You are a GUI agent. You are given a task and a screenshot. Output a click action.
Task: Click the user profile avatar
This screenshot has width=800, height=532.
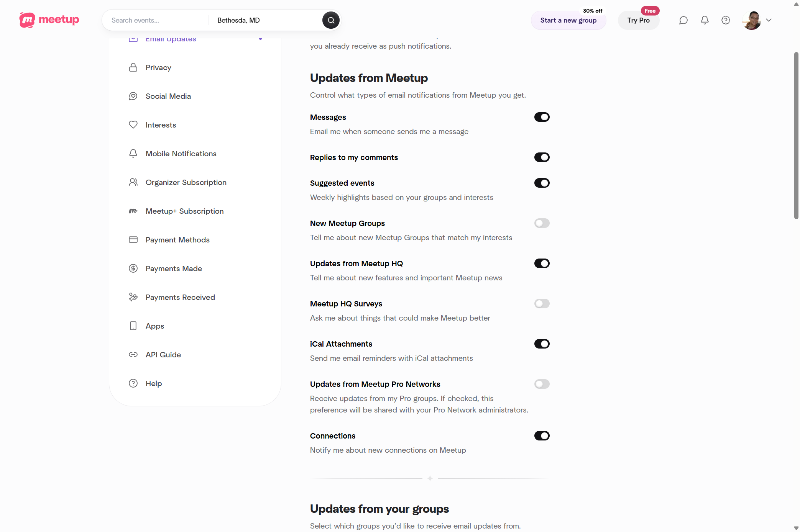click(x=752, y=20)
